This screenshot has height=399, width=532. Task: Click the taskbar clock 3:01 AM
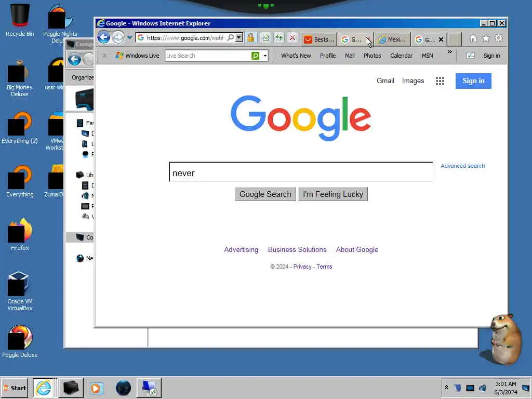click(x=506, y=384)
